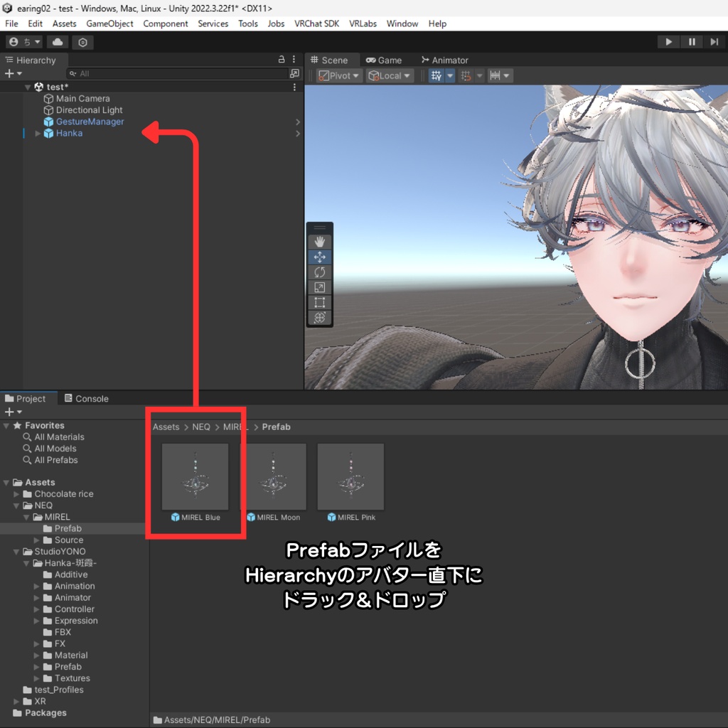
Task: Pause the editor playback
Action: click(692, 42)
